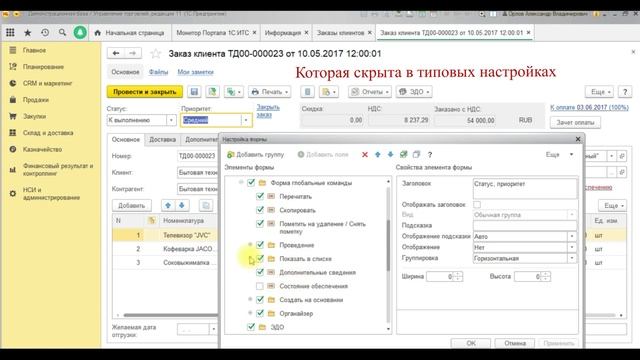
Task: Click OK in the form settings dialog
Action: (471, 343)
